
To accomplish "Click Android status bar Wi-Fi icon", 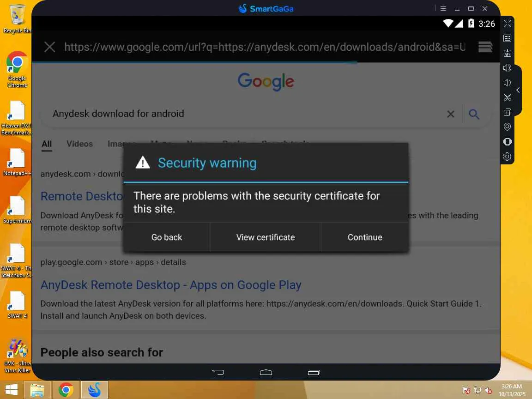I will 448,23.
